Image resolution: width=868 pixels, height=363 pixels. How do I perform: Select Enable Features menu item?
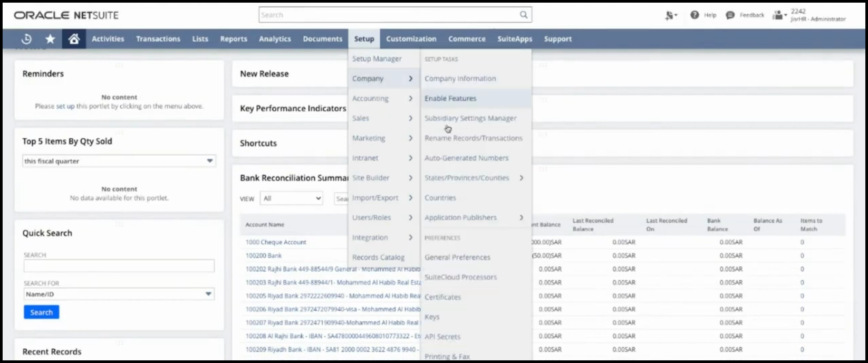[450, 99]
